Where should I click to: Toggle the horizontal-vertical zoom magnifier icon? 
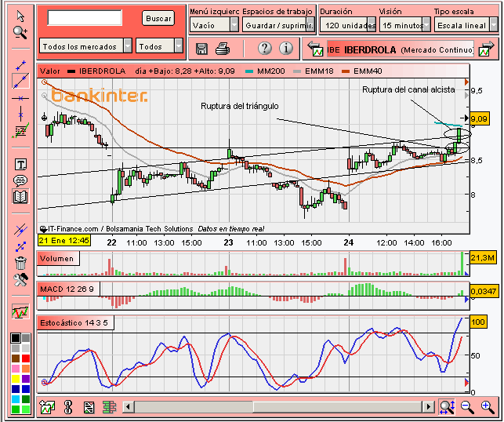[447, 407]
